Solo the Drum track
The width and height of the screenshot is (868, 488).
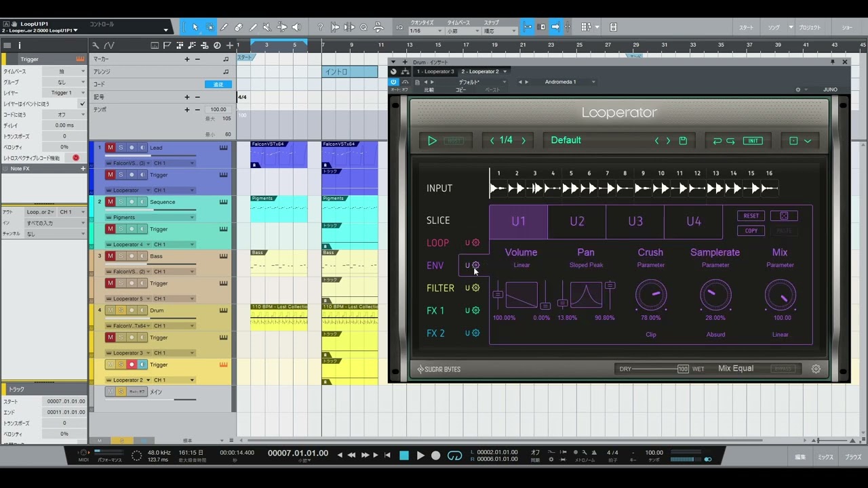coord(121,310)
